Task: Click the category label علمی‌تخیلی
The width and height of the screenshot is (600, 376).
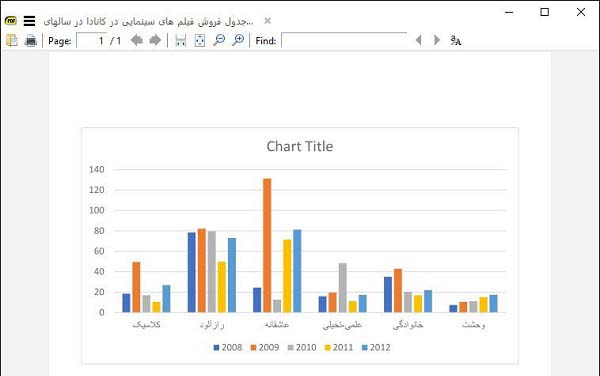Action: coord(342,325)
